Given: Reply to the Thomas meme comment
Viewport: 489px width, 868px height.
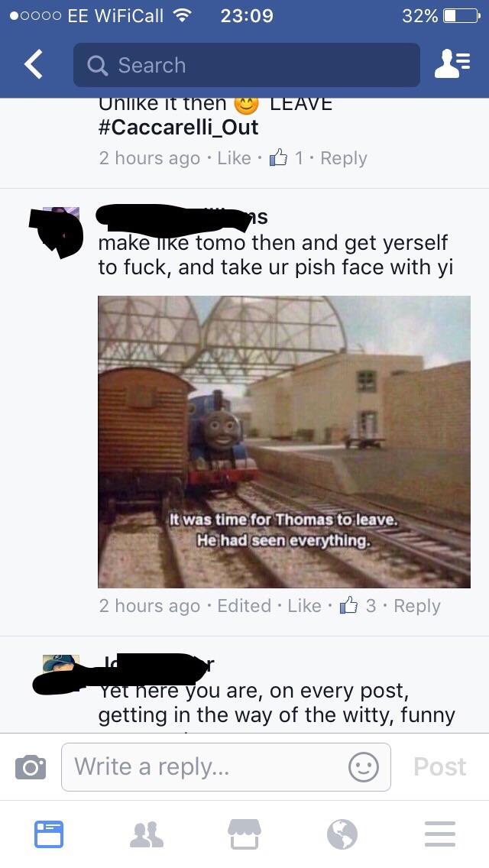Looking at the screenshot, I should click(417, 606).
